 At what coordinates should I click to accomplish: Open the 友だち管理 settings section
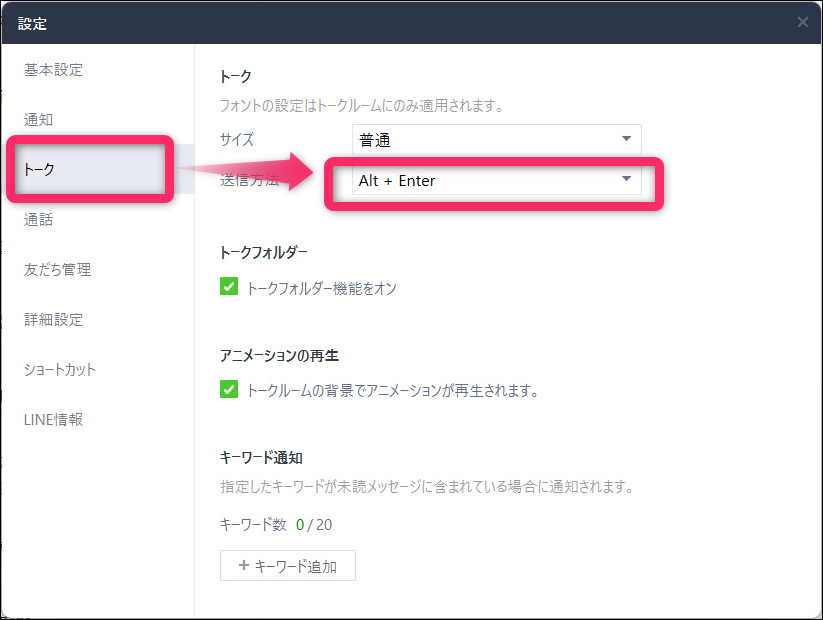pos(57,269)
